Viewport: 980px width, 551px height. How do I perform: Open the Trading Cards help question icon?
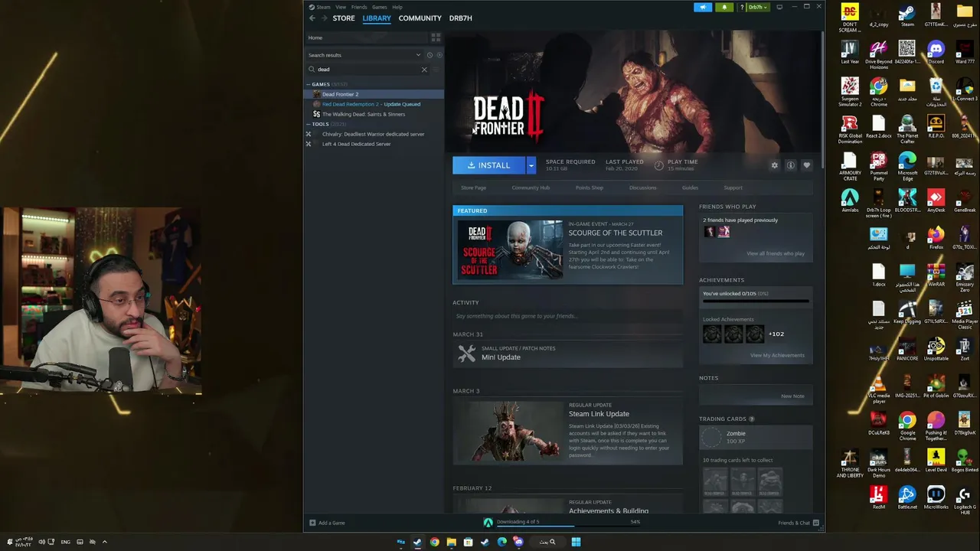751,419
